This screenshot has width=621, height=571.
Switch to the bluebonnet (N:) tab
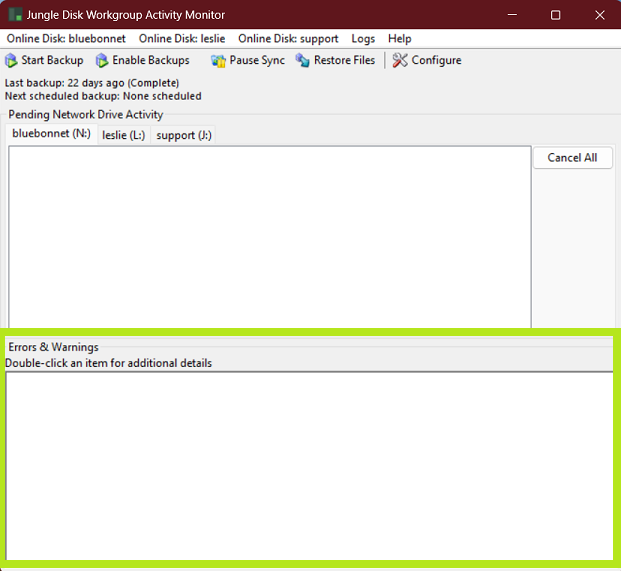pos(51,134)
